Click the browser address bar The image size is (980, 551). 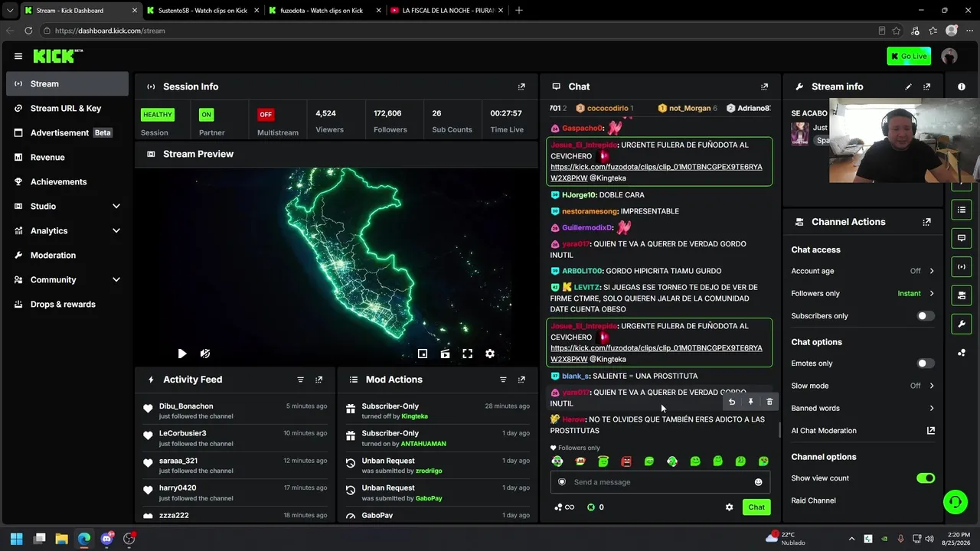pyautogui.click(x=459, y=31)
